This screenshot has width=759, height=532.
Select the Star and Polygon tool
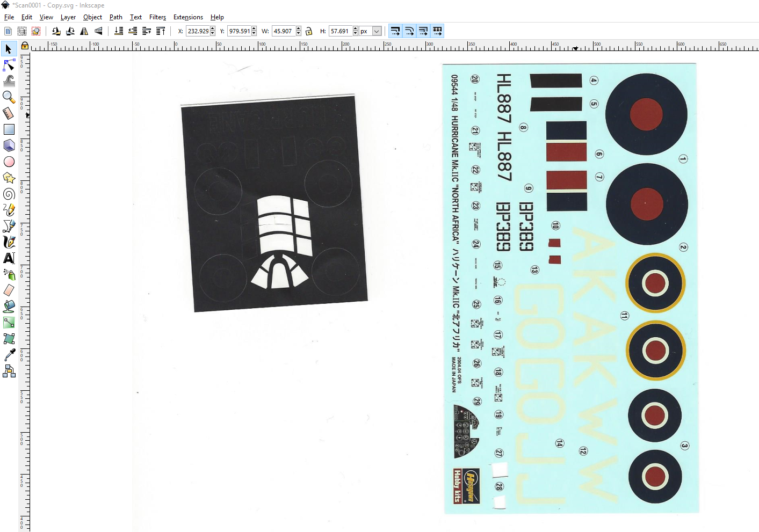(9, 178)
